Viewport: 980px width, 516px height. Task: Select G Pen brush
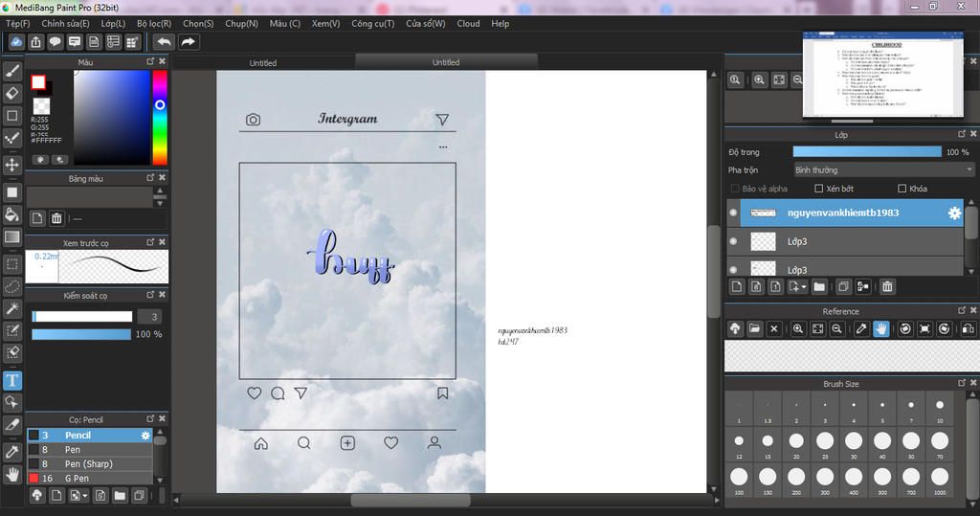coord(89,479)
